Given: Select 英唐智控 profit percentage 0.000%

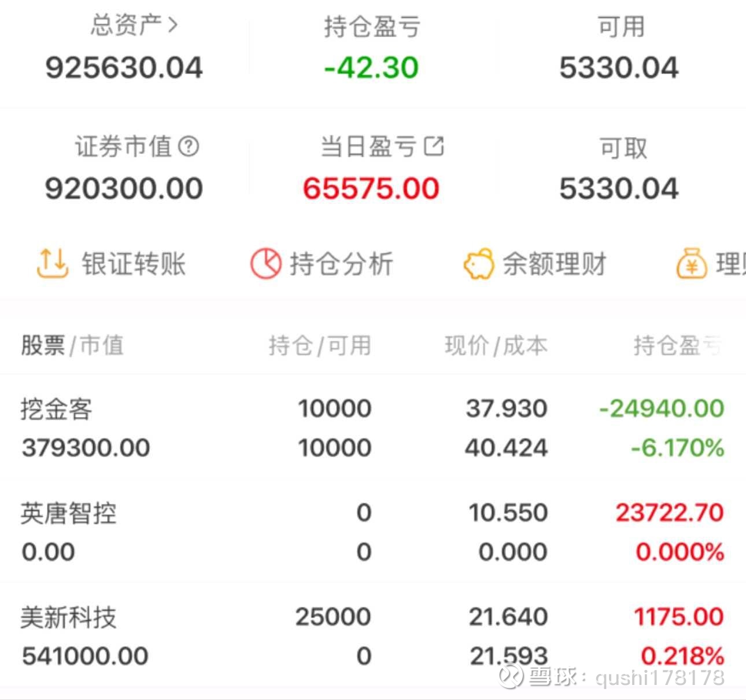Looking at the screenshot, I should click(680, 552).
